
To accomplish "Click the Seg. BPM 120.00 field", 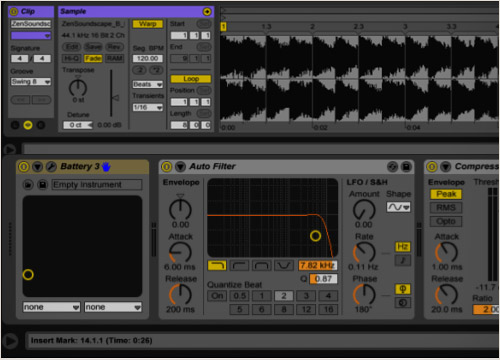I will [x=148, y=59].
